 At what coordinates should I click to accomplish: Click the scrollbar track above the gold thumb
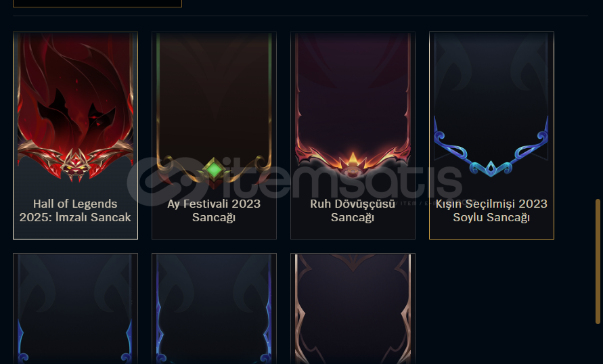click(x=598, y=99)
